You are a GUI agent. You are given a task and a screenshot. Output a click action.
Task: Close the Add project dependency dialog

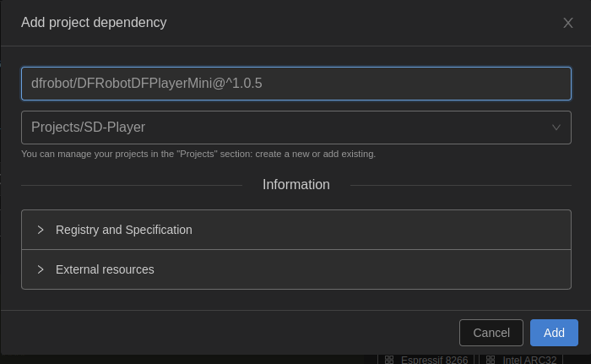point(568,23)
